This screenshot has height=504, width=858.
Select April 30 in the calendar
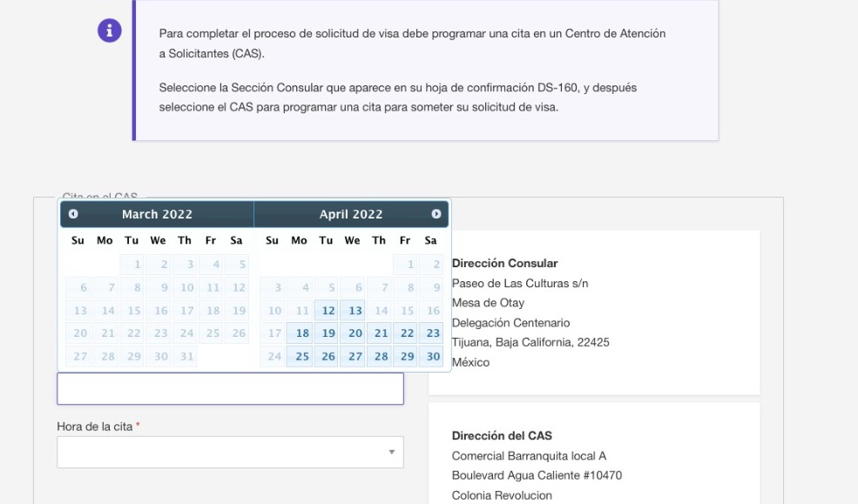click(432, 356)
